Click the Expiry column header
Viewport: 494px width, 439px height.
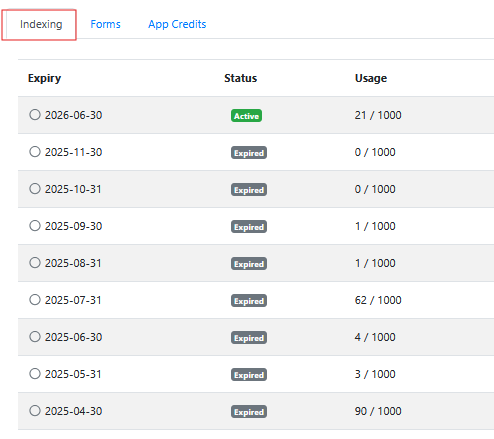[x=44, y=78]
